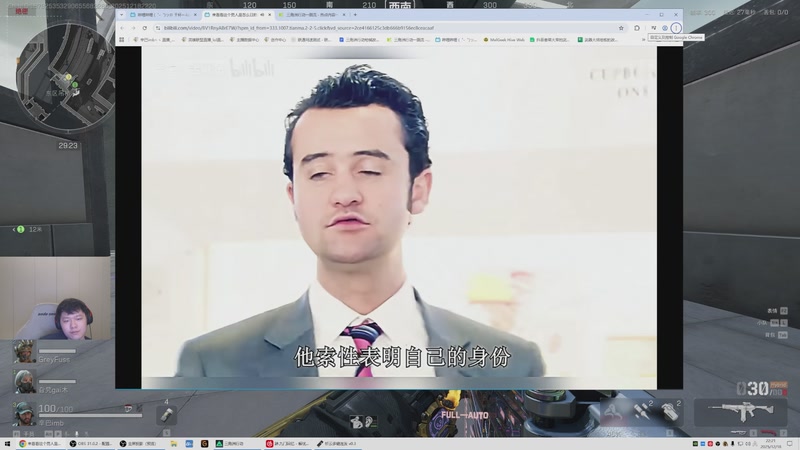Select the operator skill ability slot
This screenshot has height=450, width=800.
[614, 411]
